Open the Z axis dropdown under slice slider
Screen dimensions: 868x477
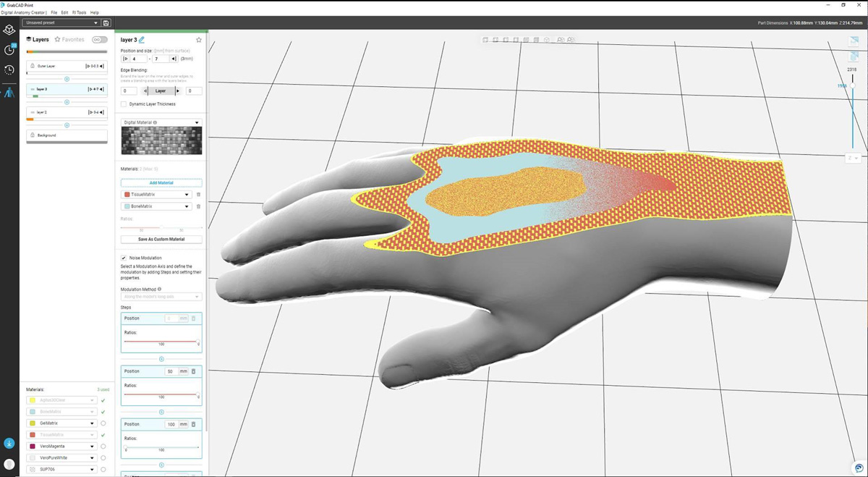[x=853, y=158]
